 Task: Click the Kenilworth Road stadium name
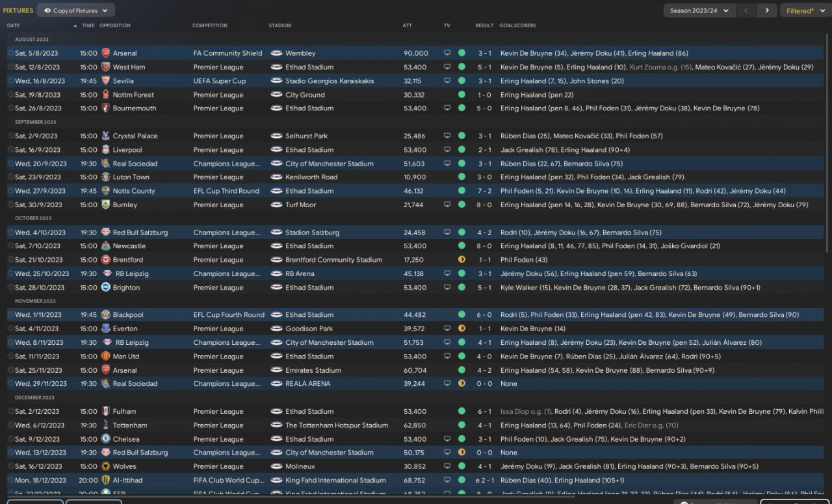coord(311,177)
